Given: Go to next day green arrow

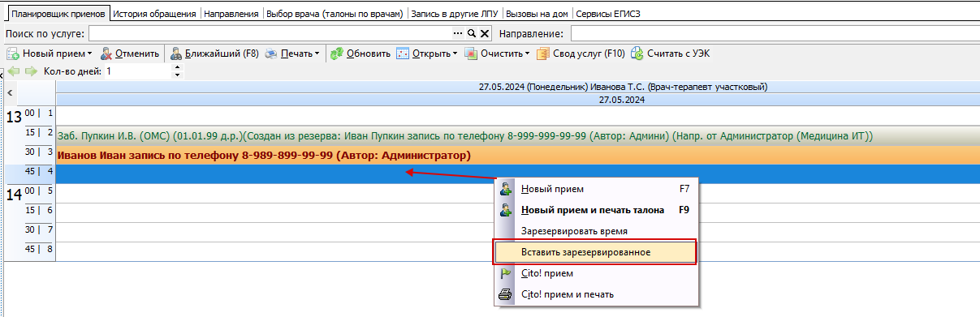Looking at the screenshot, I should 32,71.
